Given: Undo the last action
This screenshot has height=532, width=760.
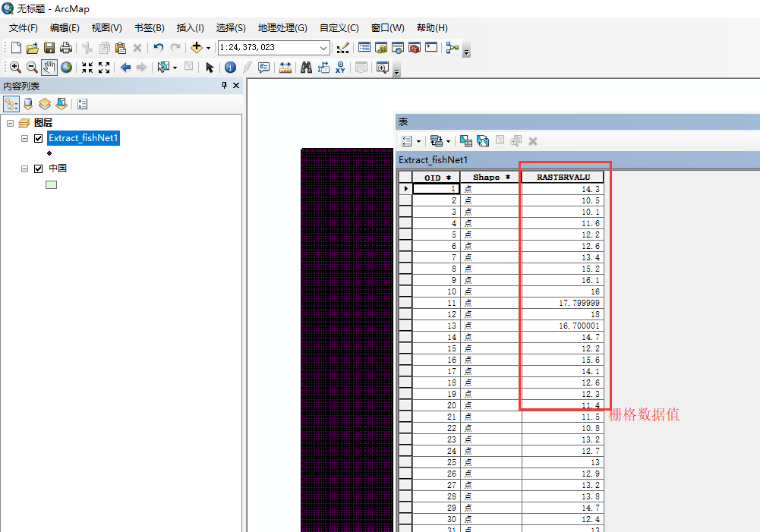Looking at the screenshot, I should click(x=159, y=48).
